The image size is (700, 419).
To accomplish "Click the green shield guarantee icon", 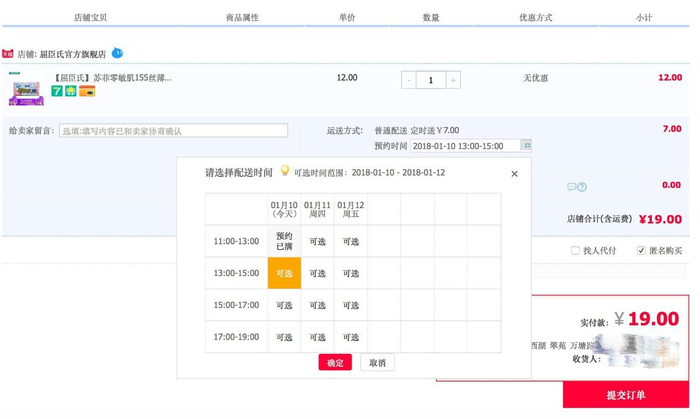I will (71, 91).
